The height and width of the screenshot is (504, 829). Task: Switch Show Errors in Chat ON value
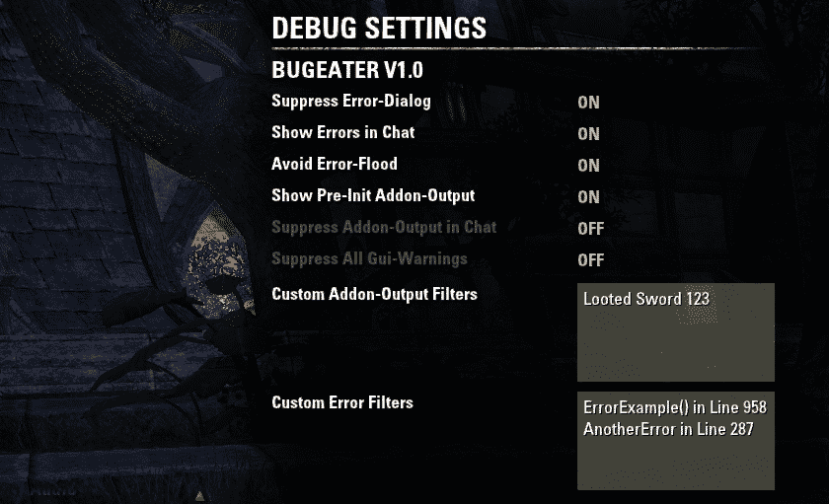(x=588, y=134)
